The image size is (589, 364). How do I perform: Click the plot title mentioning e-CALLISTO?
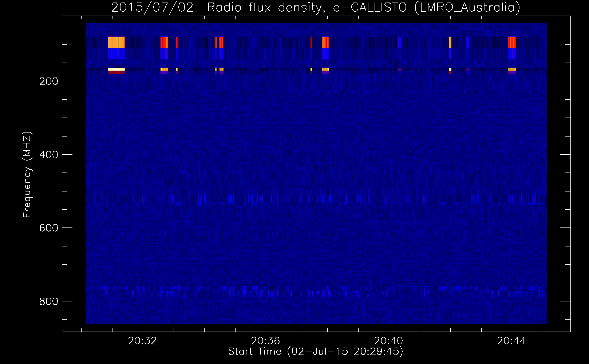(316, 7)
